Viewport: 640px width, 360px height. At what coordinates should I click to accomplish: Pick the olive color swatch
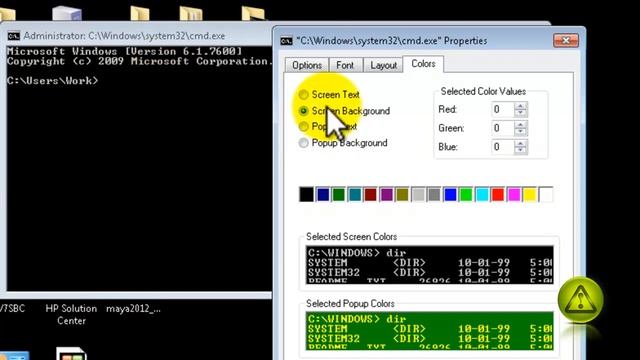(x=402, y=195)
